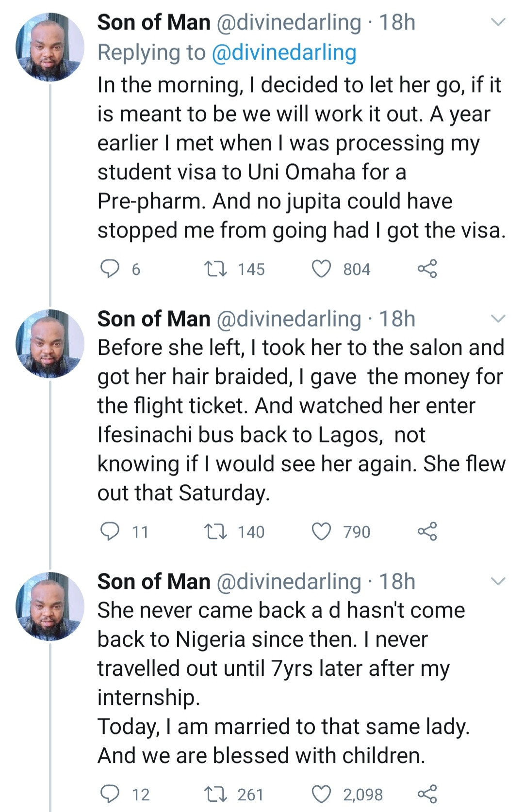The image size is (524, 812).
Task: Open the Son of Man name on the first tweet
Action: 154,22
